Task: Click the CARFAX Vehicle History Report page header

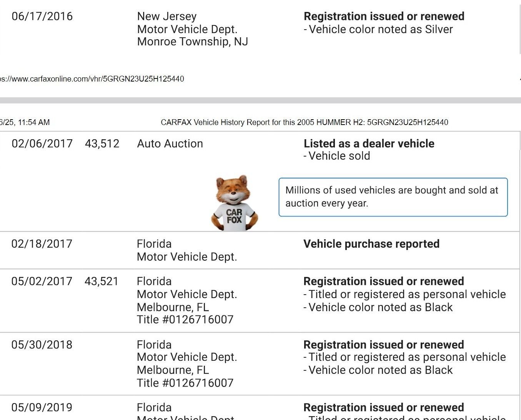Action: [304, 122]
